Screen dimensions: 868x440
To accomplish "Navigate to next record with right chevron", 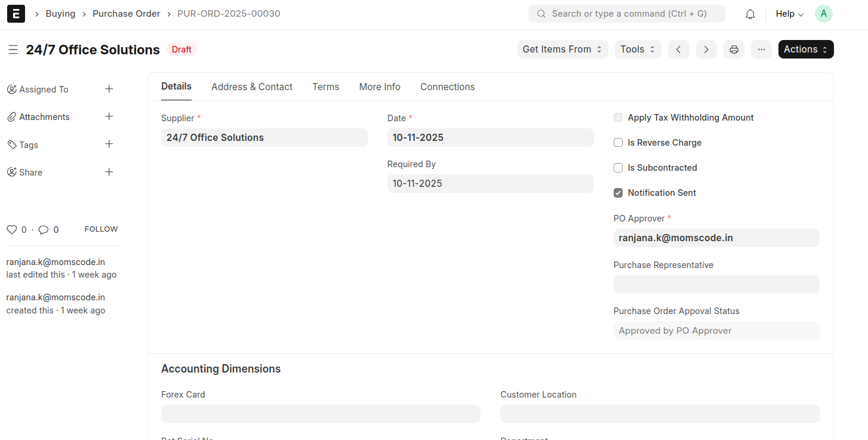I will [x=706, y=49].
